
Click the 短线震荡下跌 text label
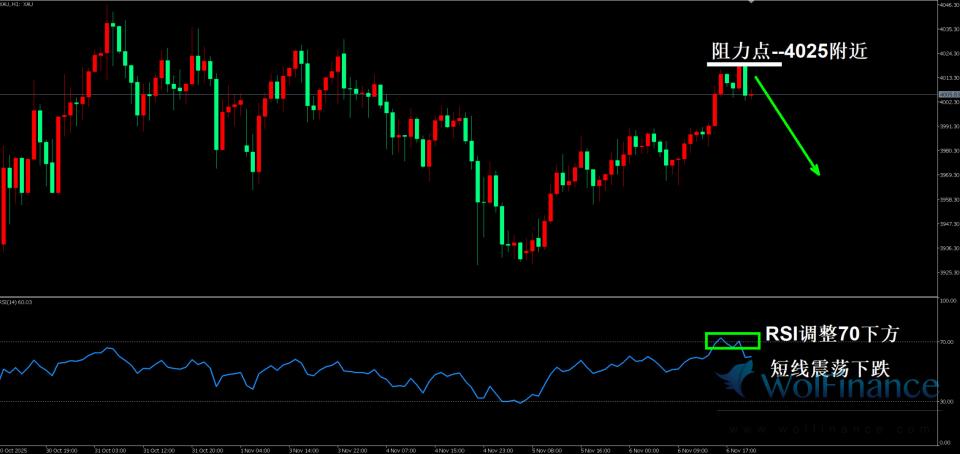tap(829, 366)
